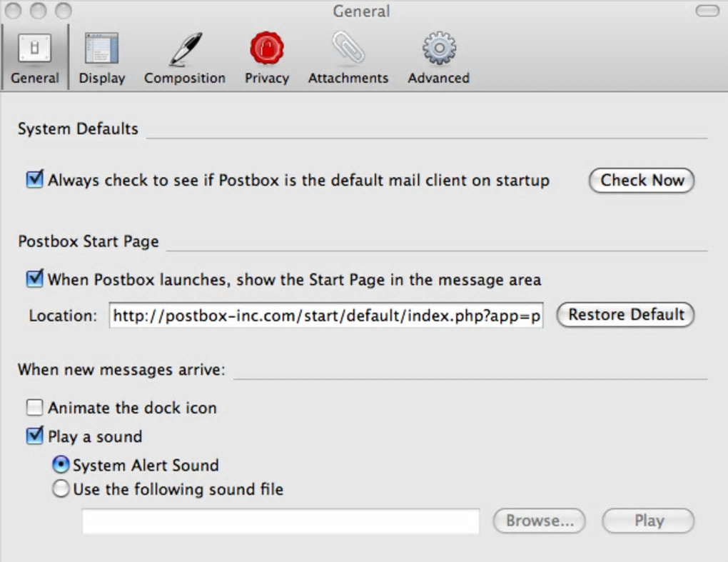
Task: Toggle Play a sound checkbox
Action: [x=35, y=436]
